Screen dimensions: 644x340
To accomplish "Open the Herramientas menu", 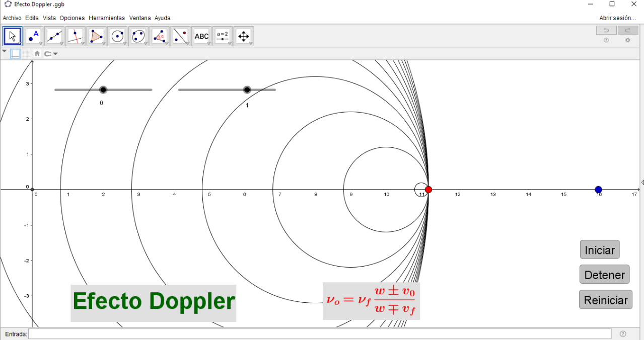I will [107, 18].
